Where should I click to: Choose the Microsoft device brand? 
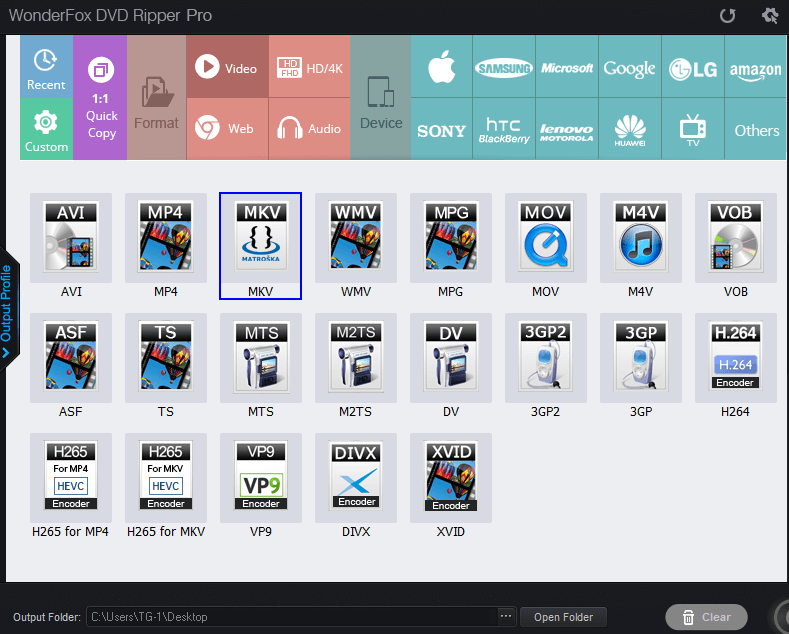[x=567, y=66]
